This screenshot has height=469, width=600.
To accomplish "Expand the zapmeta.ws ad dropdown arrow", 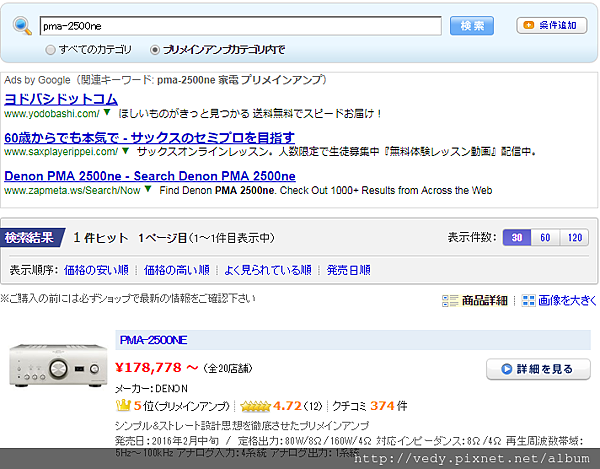I will pos(148,189).
